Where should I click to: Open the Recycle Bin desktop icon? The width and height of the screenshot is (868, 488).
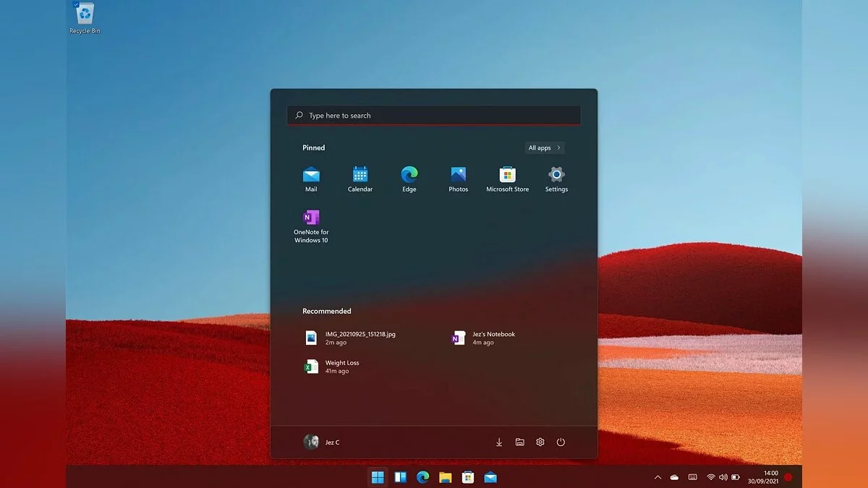pyautogui.click(x=85, y=17)
